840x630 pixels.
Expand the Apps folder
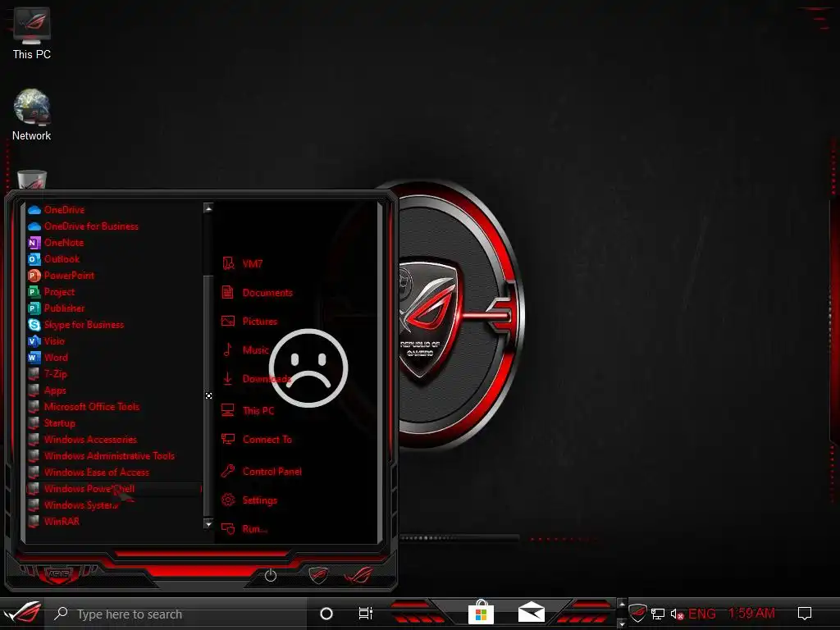[113, 390]
